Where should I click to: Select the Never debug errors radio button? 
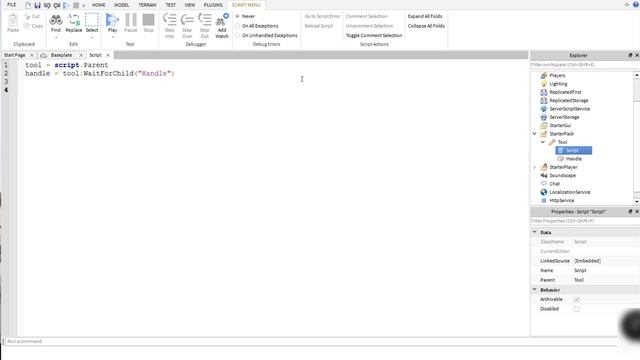[238, 16]
